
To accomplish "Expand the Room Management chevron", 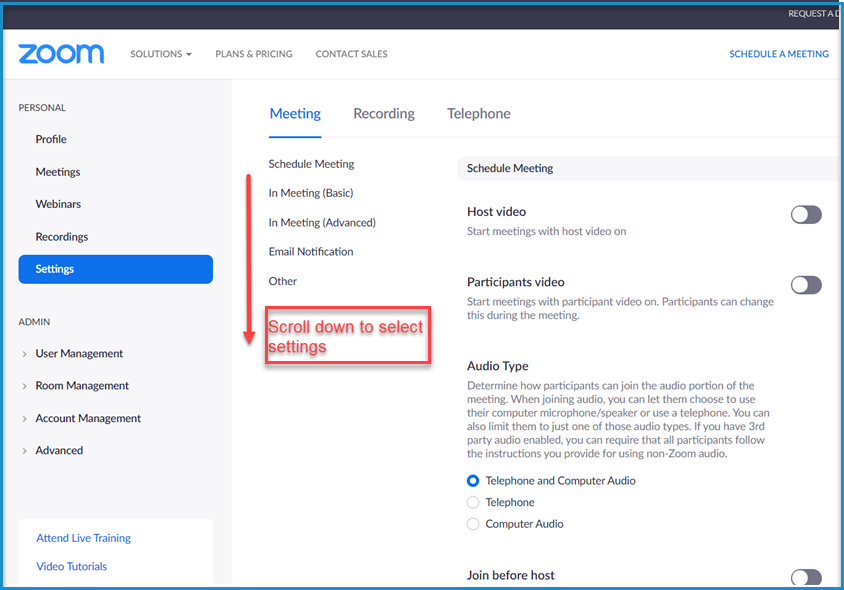I will (24, 386).
